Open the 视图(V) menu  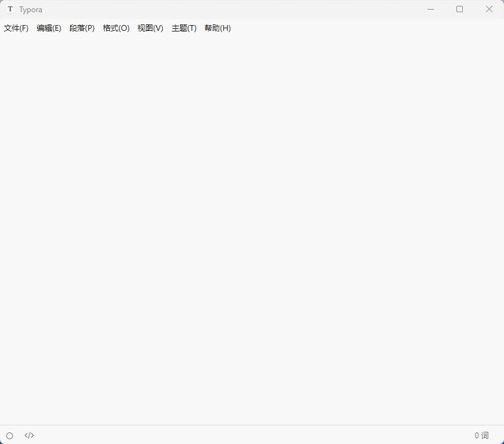coord(150,28)
